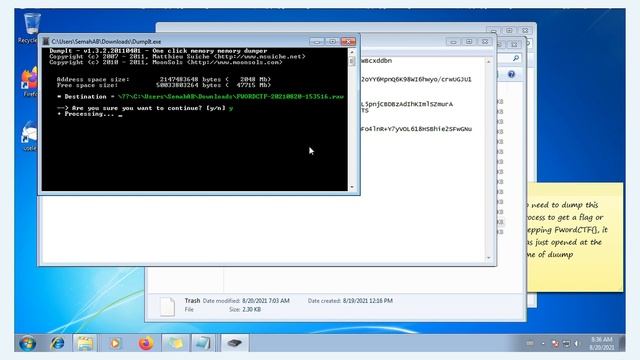640x360 pixels.
Task: Minimize the rearmost window
Action: [x=494, y=31]
